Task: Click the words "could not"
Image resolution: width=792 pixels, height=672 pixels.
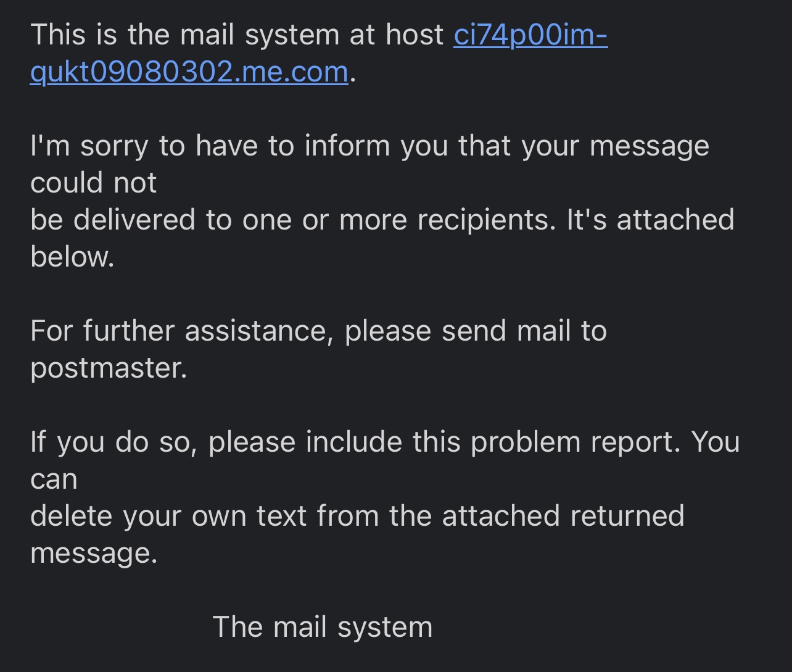Action: [x=93, y=183]
